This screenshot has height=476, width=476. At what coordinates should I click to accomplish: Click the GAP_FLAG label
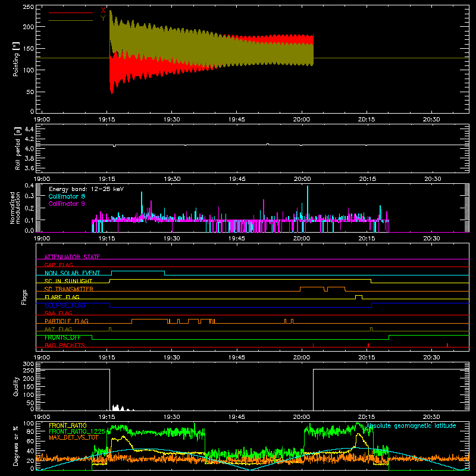[x=59, y=265]
